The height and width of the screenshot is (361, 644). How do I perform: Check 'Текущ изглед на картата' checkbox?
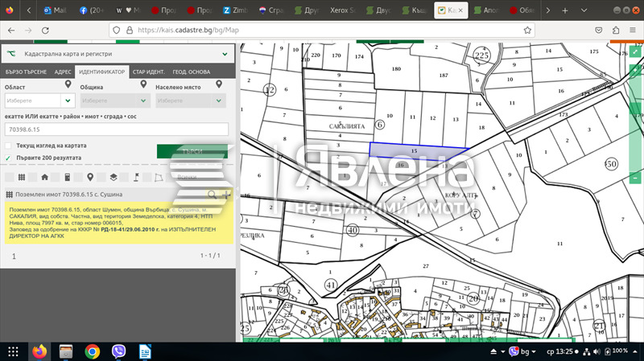pyautogui.click(x=9, y=146)
